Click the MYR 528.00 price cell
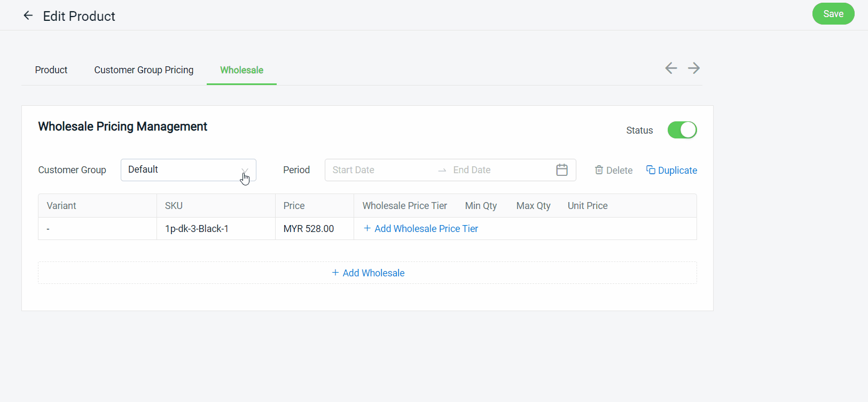The image size is (868, 402). pyautogui.click(x=309, y=229)
